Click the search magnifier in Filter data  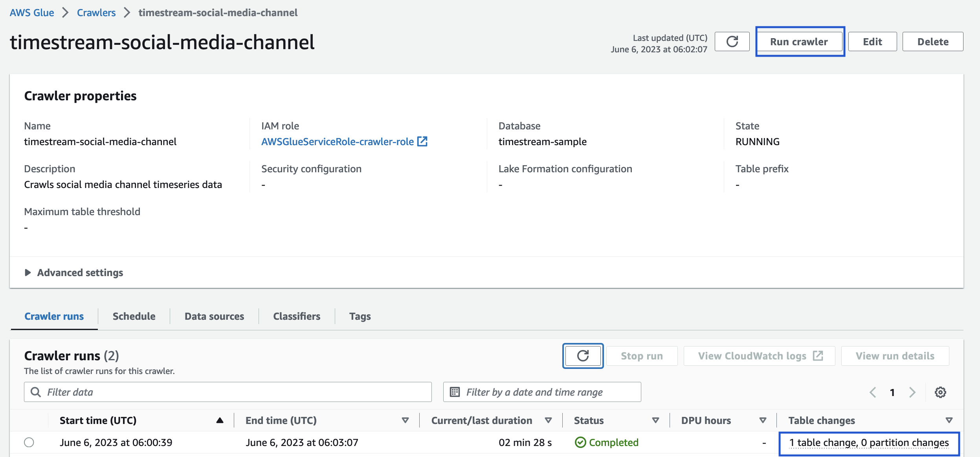click(x=36, y=392)
